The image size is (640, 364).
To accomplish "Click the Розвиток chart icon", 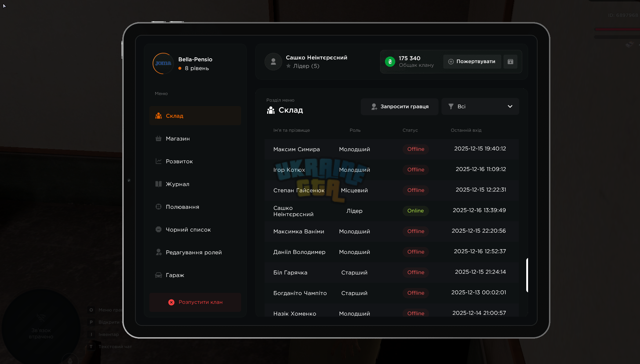I will pos(159,161).
